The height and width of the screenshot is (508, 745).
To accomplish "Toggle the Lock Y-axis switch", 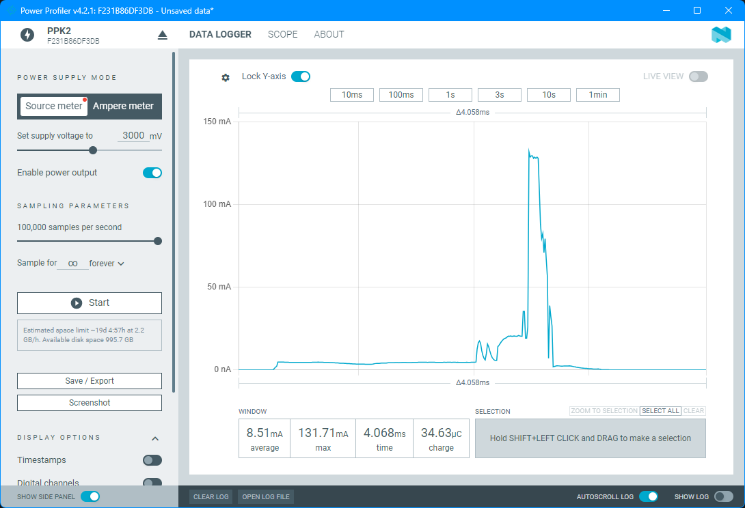I will tap(301, 77).
